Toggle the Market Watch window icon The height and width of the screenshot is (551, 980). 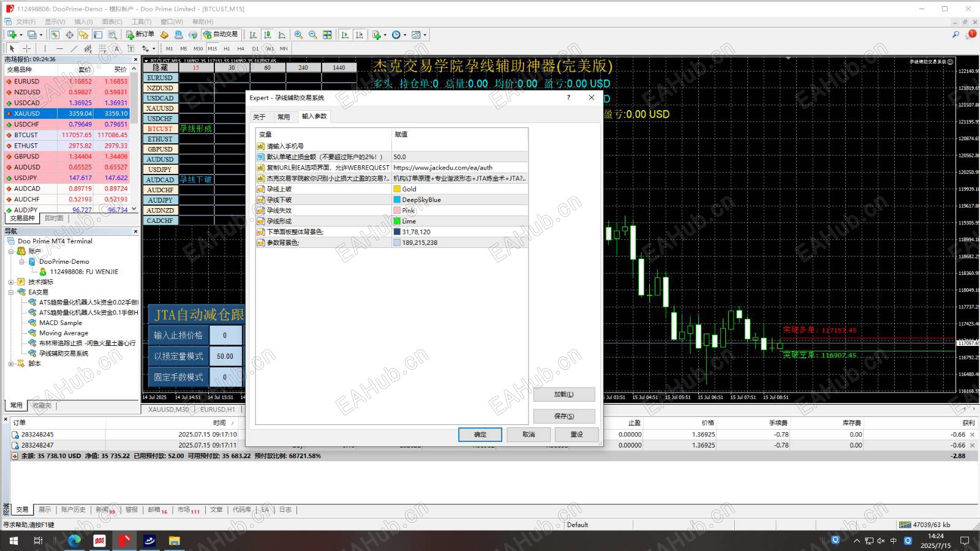coord(55,35)
